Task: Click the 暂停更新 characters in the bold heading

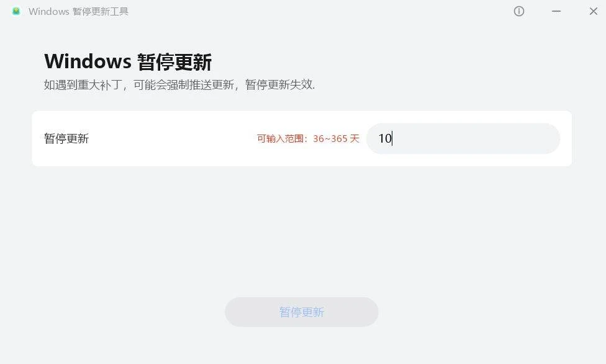Action: [174, 62]
